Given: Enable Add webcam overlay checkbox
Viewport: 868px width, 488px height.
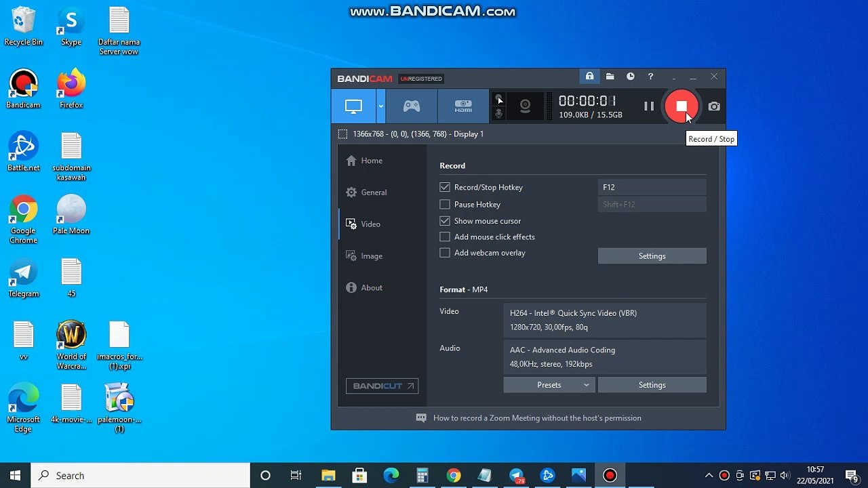Looking at the screenshot, I should 445,253.
